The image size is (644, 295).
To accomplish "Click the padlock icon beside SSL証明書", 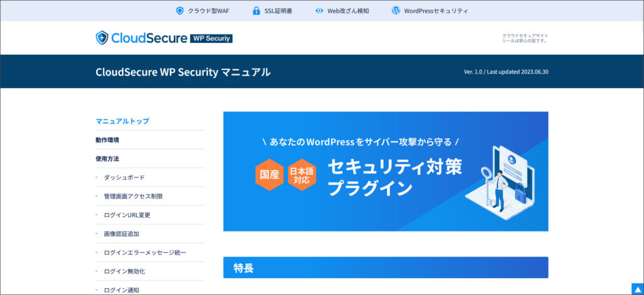I will (257, 11).
